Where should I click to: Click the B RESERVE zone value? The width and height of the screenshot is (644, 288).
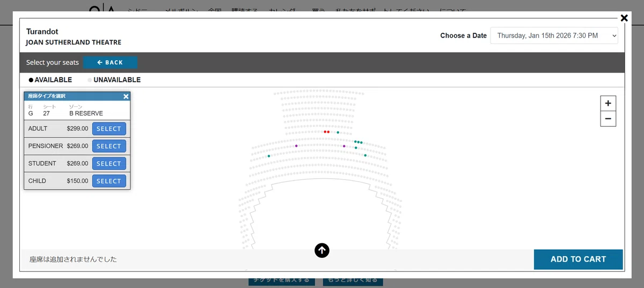point(86,113)
